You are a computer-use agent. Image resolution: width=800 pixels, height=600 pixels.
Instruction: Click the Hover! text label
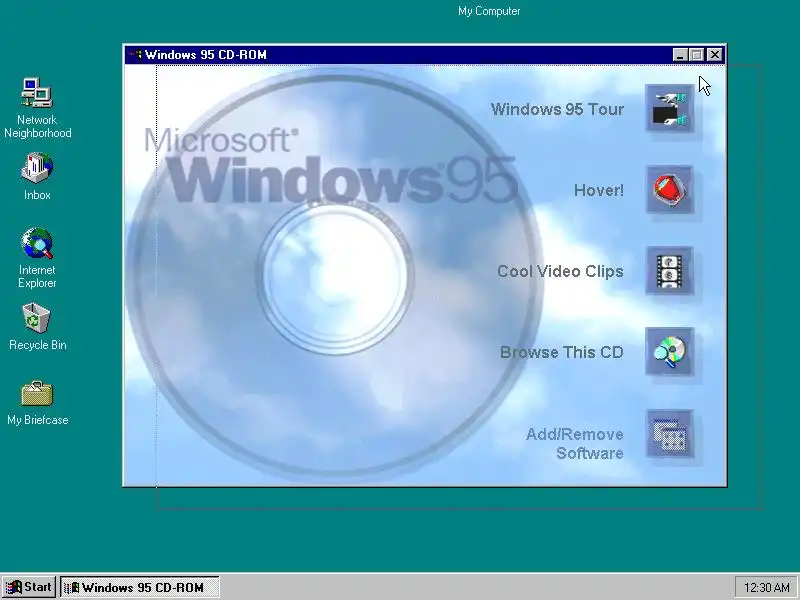click(598, 190)
